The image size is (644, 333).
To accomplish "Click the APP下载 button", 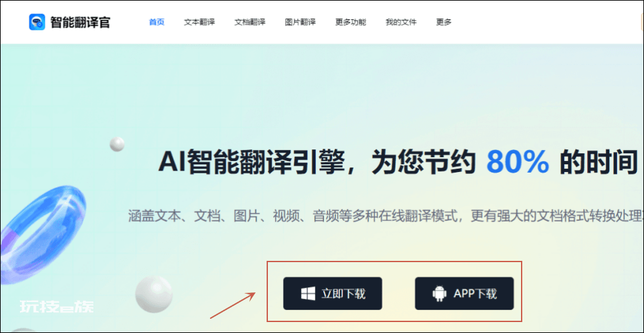I will (464, 294).
